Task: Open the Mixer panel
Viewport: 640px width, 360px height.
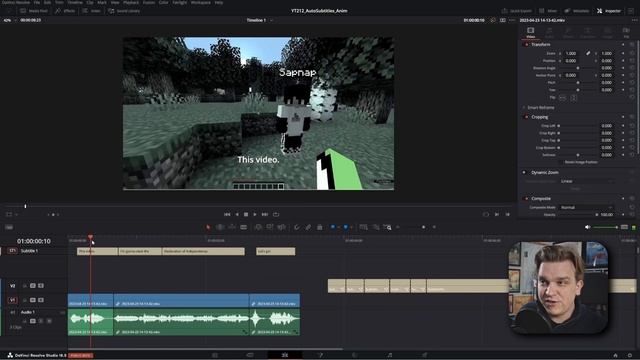Action: click(548, 11)
